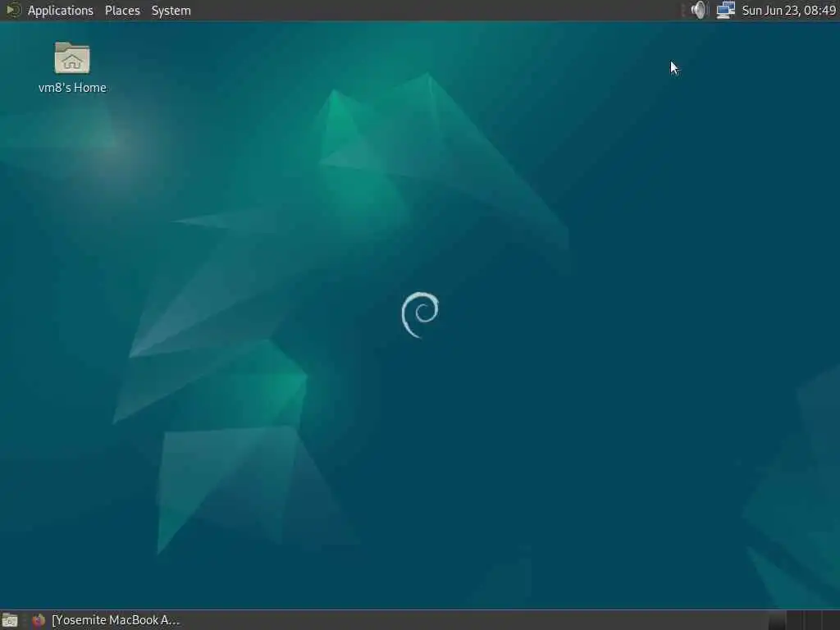This screenshot has width=840, height=630.
Task: Click the Firefox icon in the taskbar
Action: [38, 620]
